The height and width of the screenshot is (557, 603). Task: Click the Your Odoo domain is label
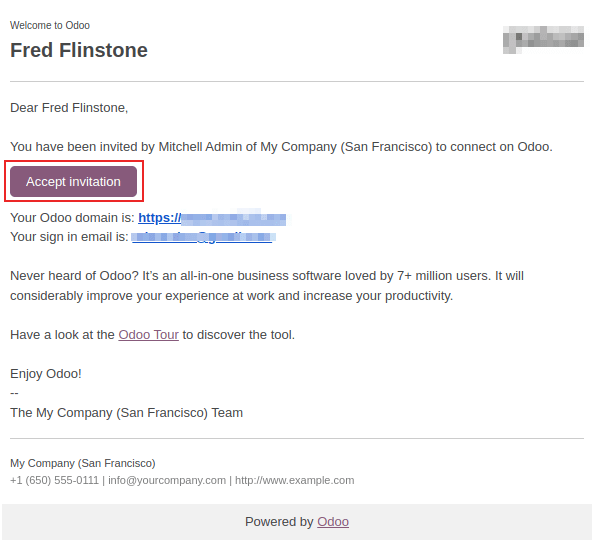click(x=72, y=218)
